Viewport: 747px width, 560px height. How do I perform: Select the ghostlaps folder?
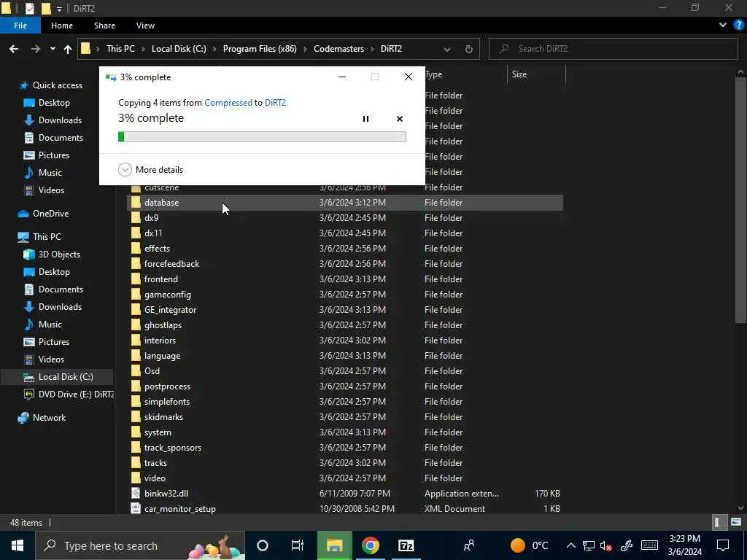pos(345,324)
